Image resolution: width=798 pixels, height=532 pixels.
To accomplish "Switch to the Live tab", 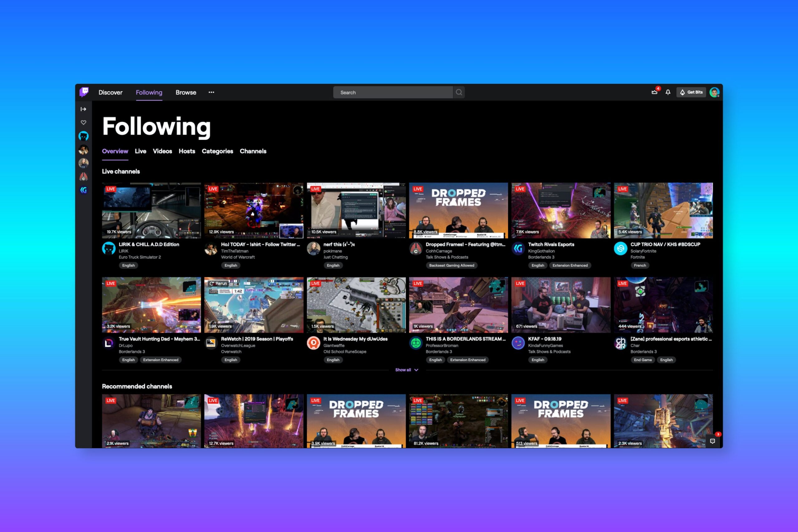I will point(141,151).
